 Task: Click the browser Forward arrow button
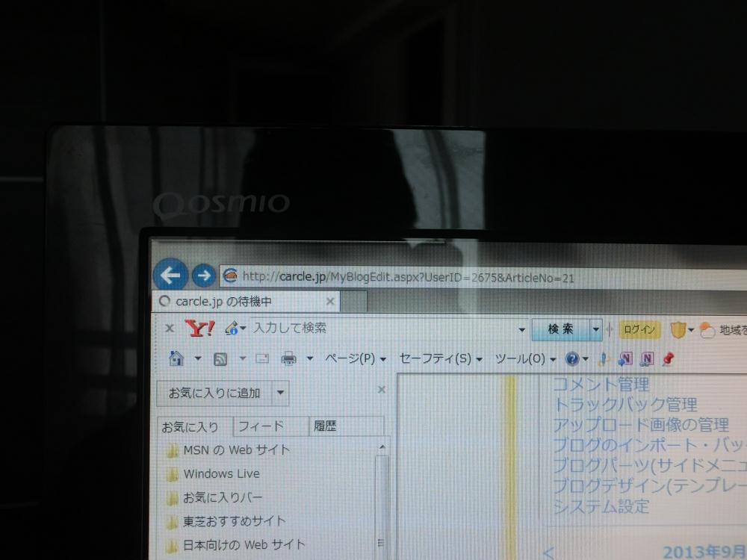click(x=204, y=276)
